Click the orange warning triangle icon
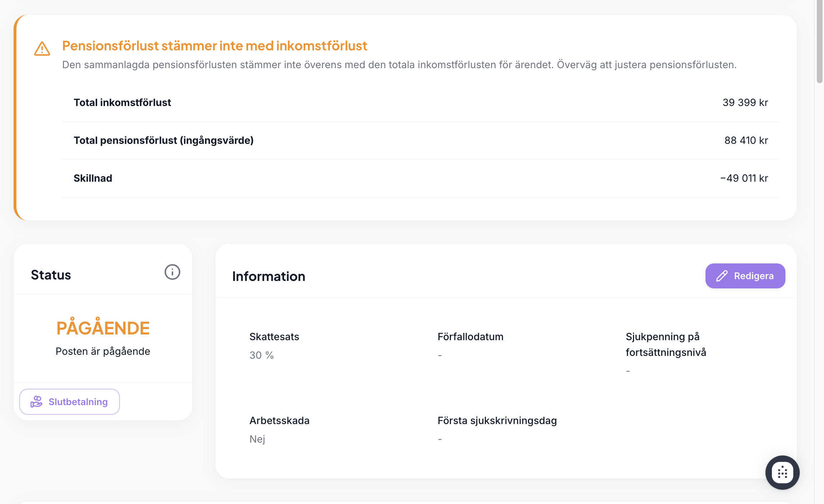Image resolution: width=824 pixels, height=504 pixels. coord(42,49)
